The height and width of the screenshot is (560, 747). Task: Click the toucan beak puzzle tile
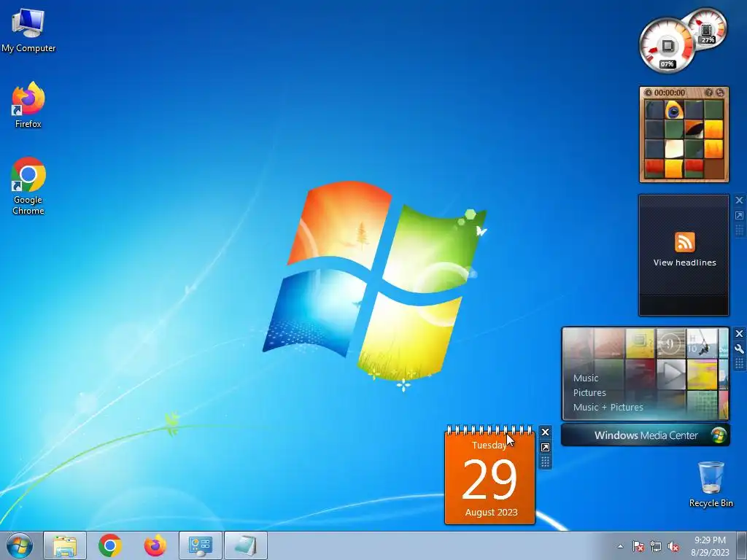694,129
